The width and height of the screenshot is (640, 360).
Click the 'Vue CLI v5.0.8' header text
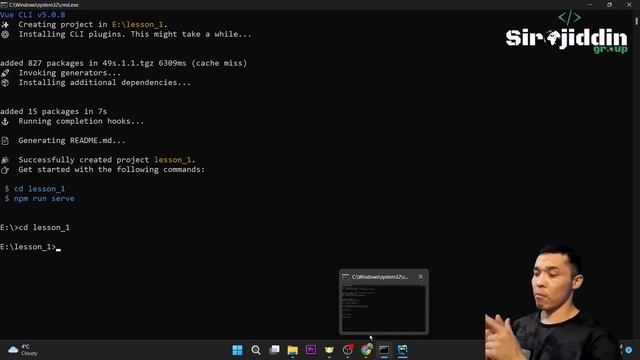[x=33, y=15]
